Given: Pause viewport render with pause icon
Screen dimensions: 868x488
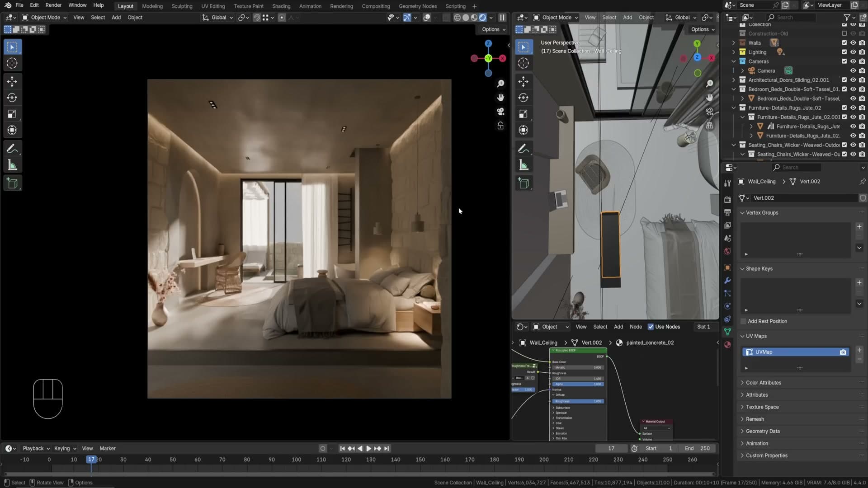Looking at the screenshot, I should 502,18.
